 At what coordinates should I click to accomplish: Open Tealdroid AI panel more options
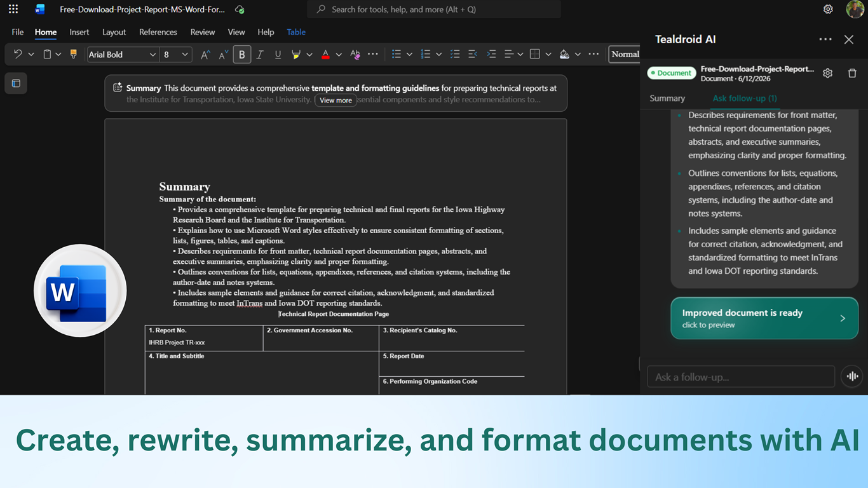[x=825, y=39]
